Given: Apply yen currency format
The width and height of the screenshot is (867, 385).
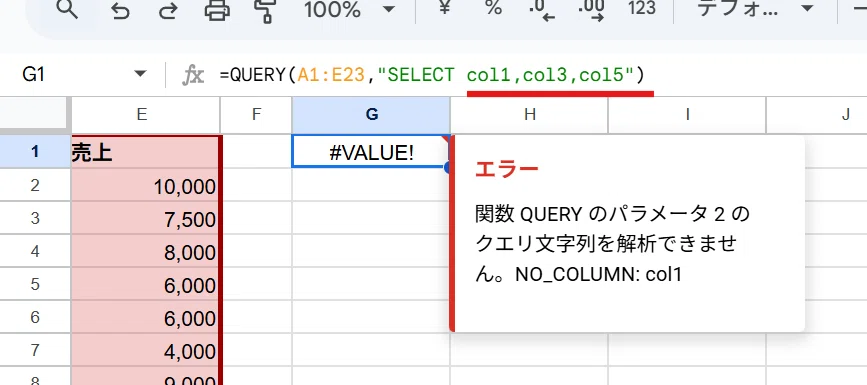Looking at the screenshot, I should (444, 8).
